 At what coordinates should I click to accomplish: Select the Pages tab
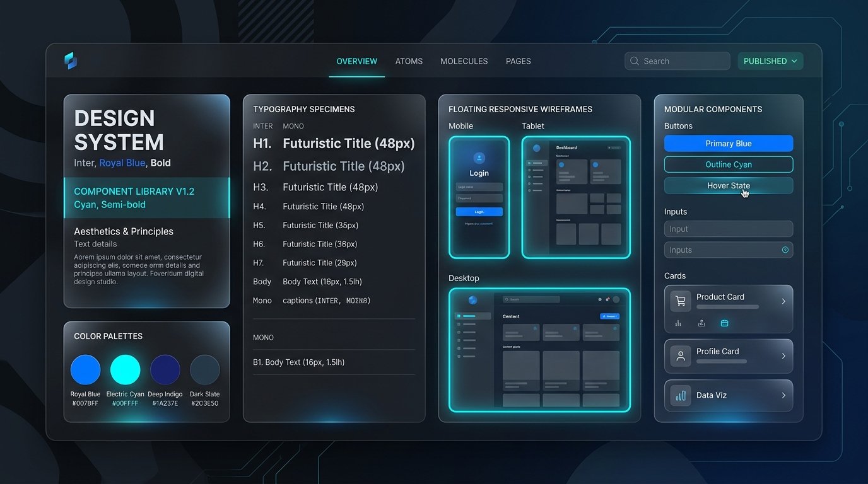pos(519,61)
